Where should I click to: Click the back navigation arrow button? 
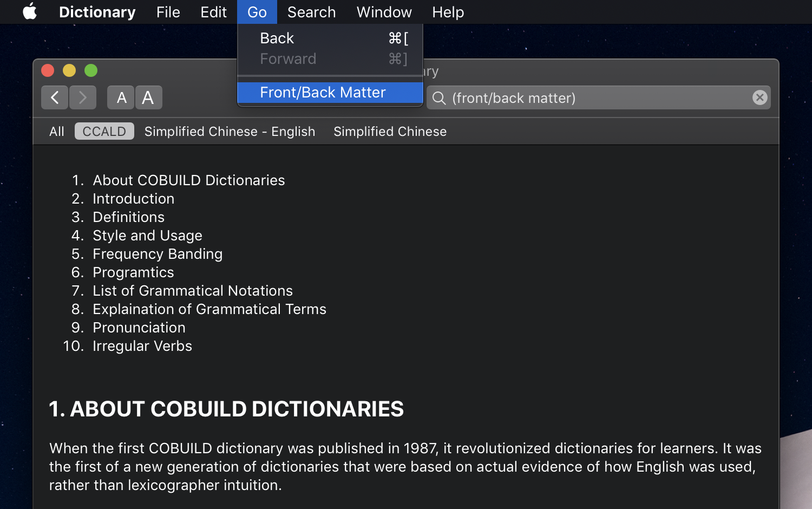pyautogui.click(x=55, y=97)
